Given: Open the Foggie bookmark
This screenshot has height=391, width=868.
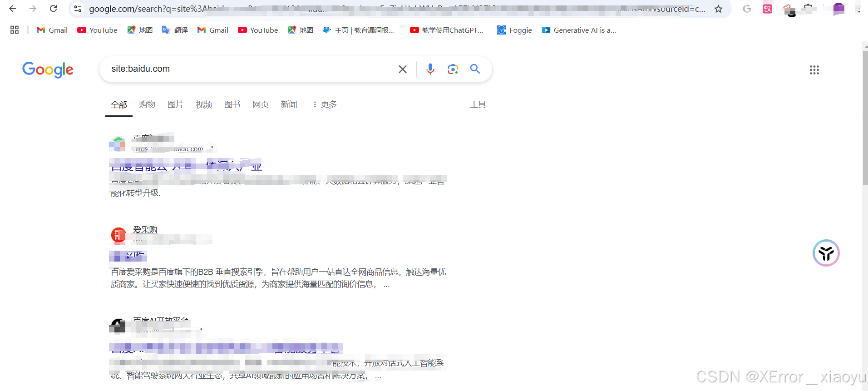Looking at the screenshot, I should pyautogui.click(x=514, y=30).
